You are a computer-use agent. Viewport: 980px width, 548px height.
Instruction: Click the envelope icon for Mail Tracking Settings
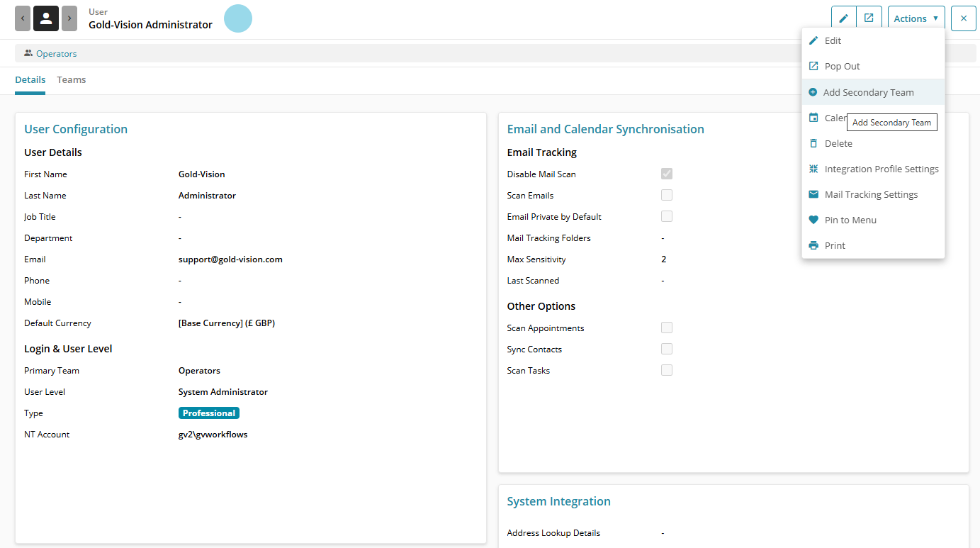(x=813, y=194)
